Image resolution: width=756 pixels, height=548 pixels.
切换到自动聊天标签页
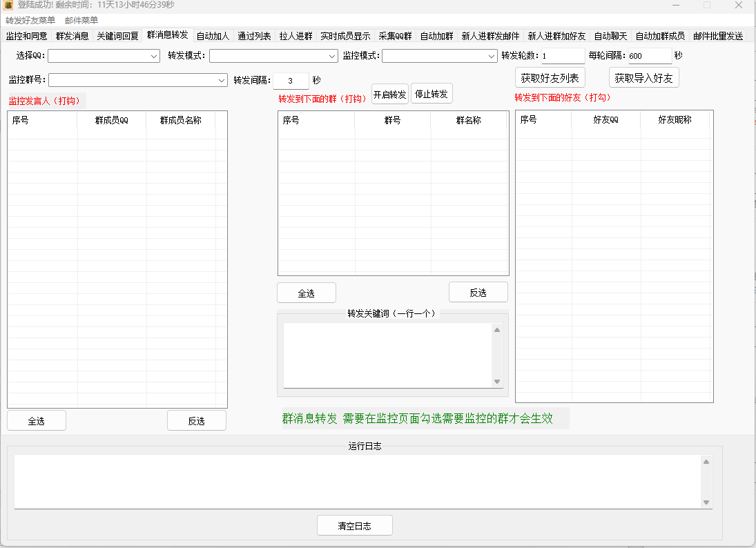pyautogui.click(x=611, y=36)
